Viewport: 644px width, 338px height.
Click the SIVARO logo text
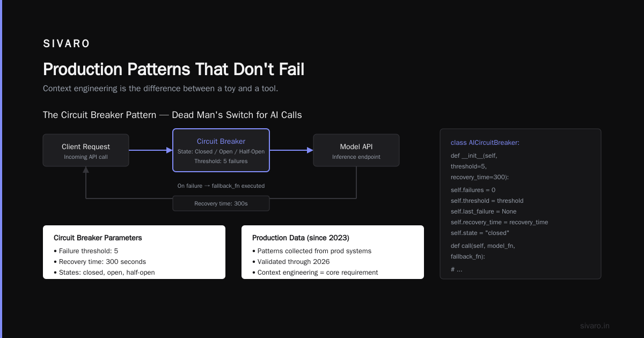(x=67, y=44)
